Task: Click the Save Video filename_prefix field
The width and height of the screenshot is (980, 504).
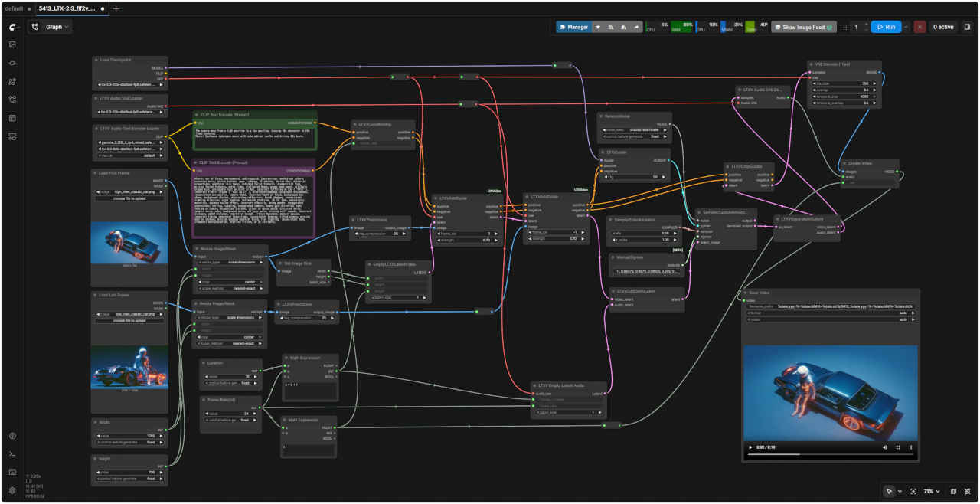Action: pos(831,306)
